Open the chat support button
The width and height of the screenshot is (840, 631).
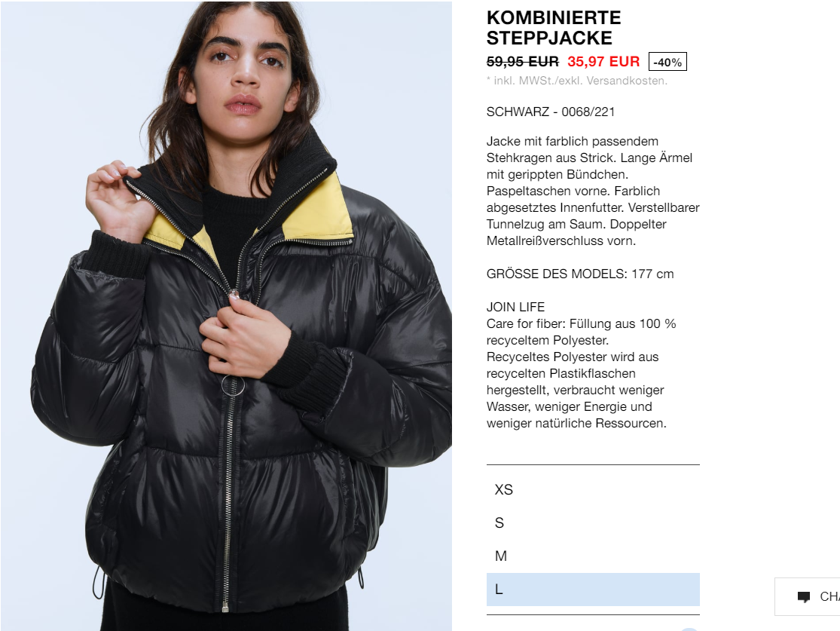coord(808,596)
